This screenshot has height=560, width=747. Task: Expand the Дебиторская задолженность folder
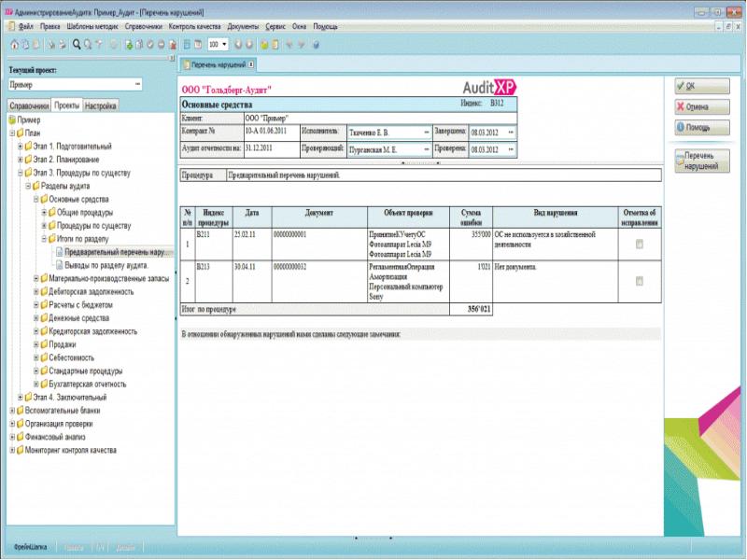pyautogui.click(x=37, y=291)
